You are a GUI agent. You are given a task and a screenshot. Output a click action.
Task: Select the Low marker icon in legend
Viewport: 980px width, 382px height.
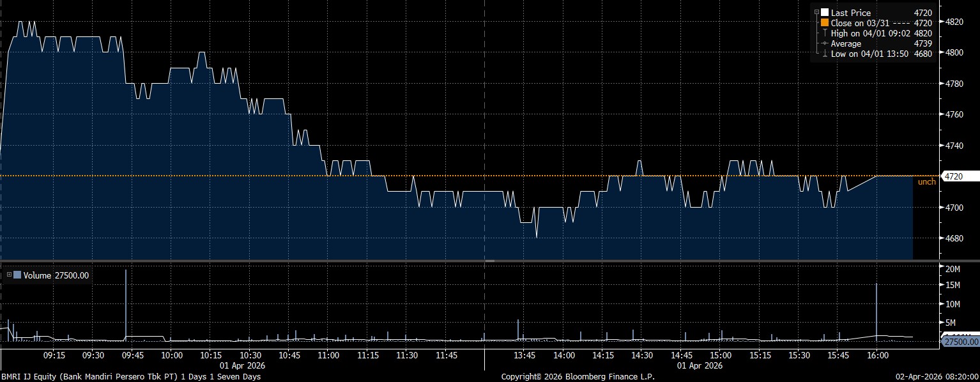[825, 54]
